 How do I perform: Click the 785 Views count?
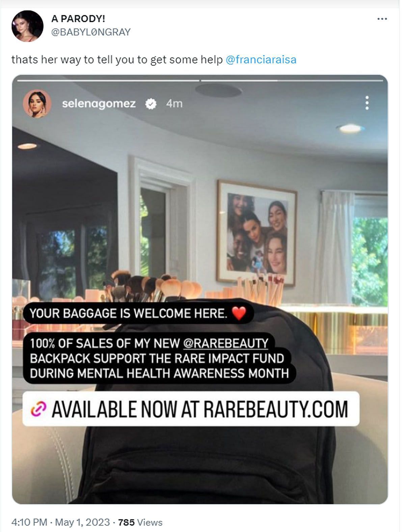pos(140,522)
